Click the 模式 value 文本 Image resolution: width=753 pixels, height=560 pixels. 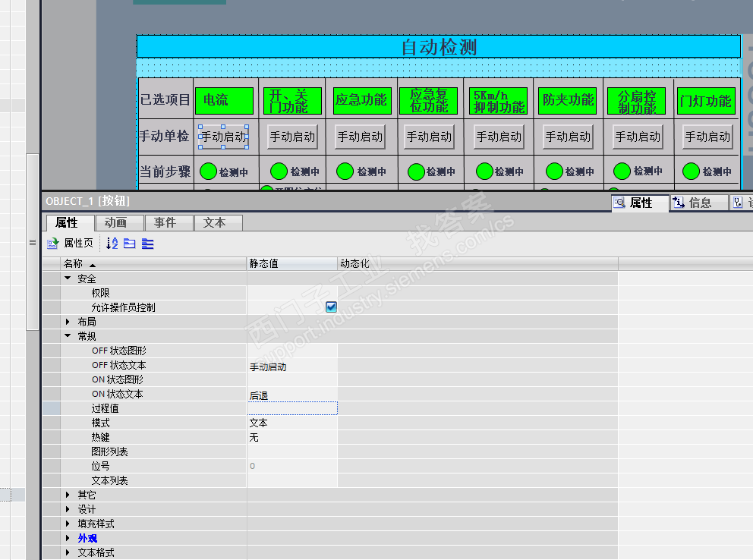tap(292, 423)
